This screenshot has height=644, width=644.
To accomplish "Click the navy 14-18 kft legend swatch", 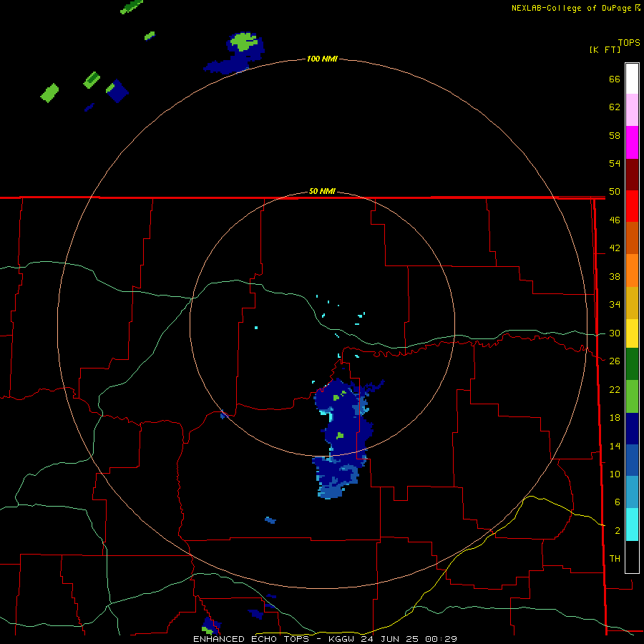I will [x=632, y=429].
